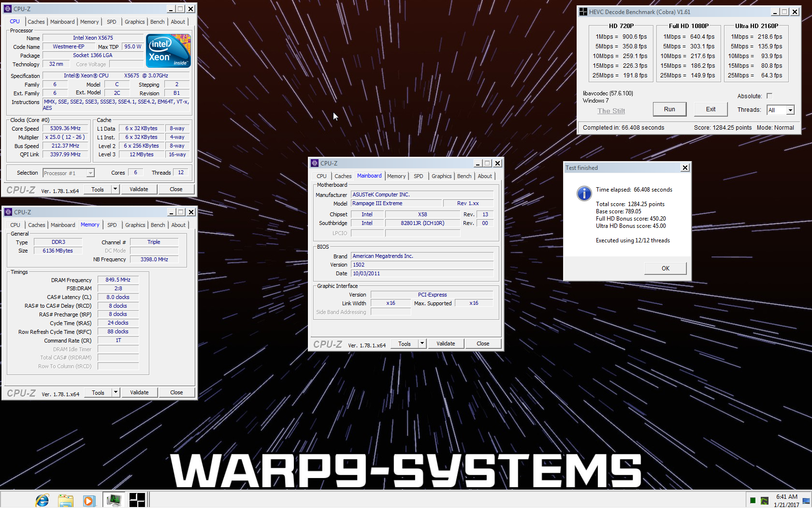This screenshot has width=812, height=508.
Task: Click the Score: 1284.25 points status text
Action: pos(723,128)
